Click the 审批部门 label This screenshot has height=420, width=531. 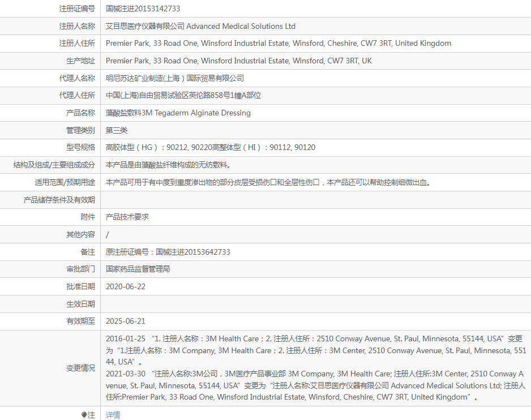point(80,269)
